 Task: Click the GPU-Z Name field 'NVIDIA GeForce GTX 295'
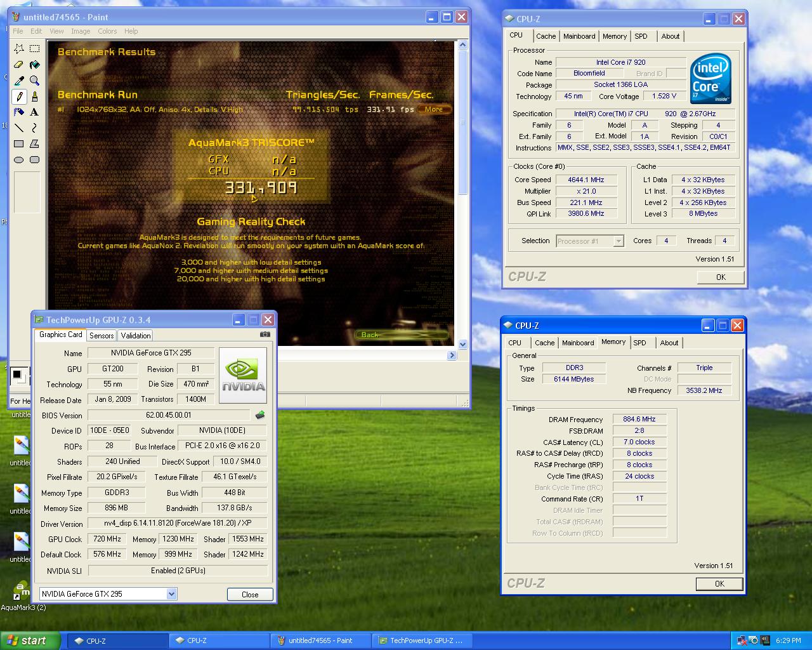coord(151,353)
